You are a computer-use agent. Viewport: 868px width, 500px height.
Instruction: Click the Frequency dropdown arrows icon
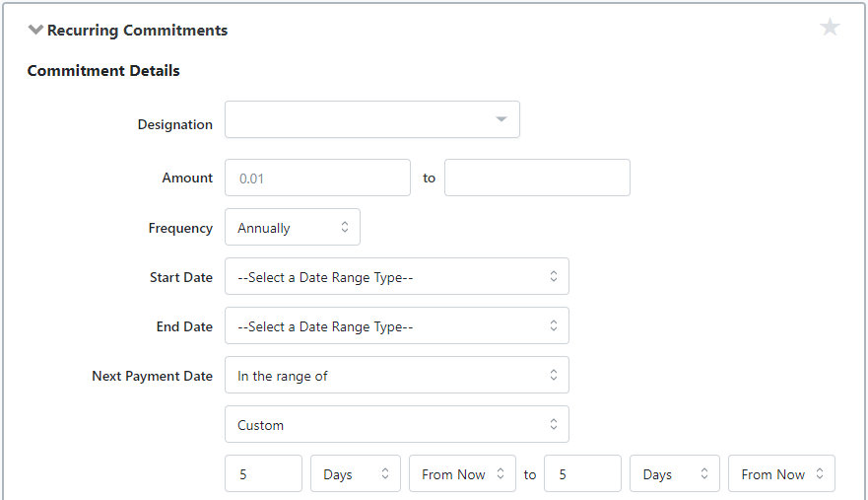tap(345, 228)
